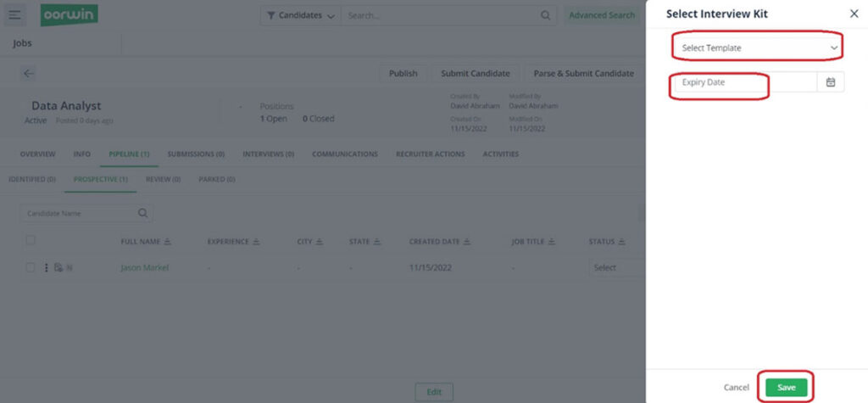This screenshot has width=868, height=403.
Task: Click the candidate name search magnifier icon
Action: pos(142,213)
